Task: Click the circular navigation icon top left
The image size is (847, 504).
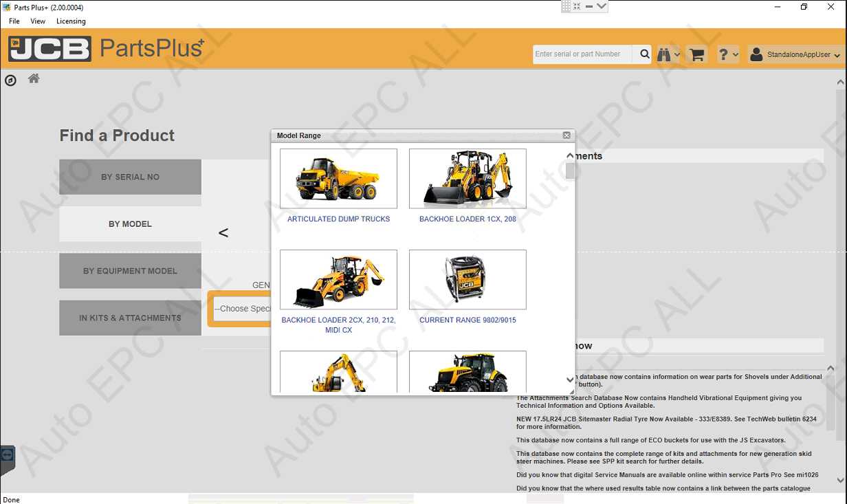Action: coord(10,80)
